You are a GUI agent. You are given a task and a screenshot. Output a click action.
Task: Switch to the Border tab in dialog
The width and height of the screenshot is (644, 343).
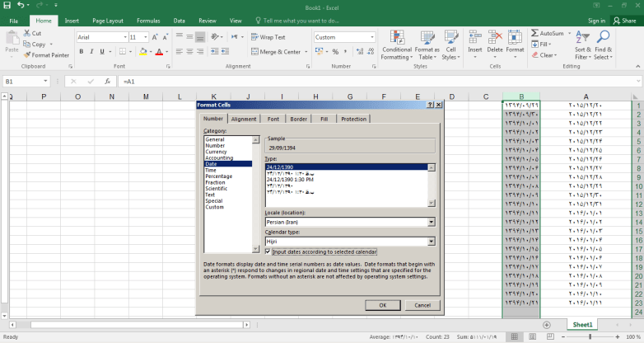click(x=299, y=119)
